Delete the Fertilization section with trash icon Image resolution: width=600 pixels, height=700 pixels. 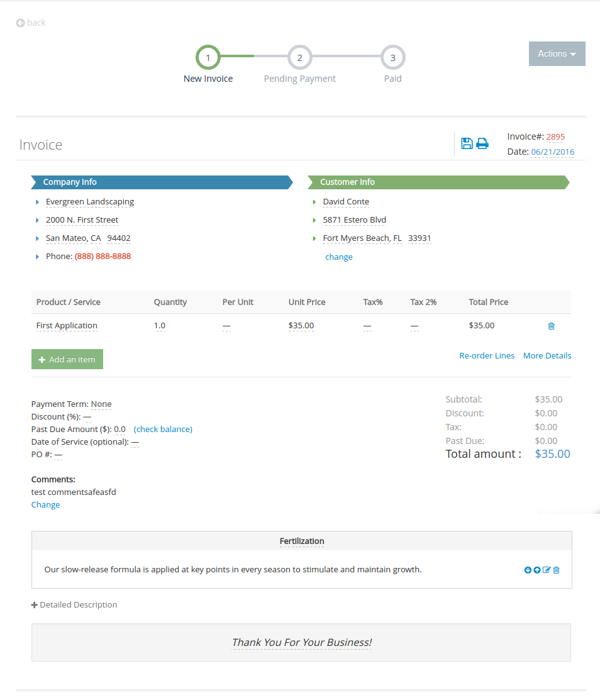click(557, 570)
